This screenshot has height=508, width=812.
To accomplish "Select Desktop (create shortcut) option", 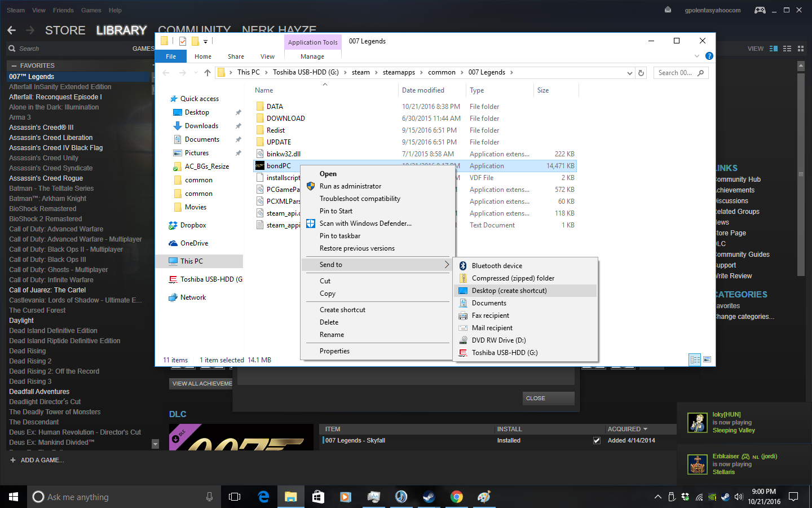I will pos(525,291).
